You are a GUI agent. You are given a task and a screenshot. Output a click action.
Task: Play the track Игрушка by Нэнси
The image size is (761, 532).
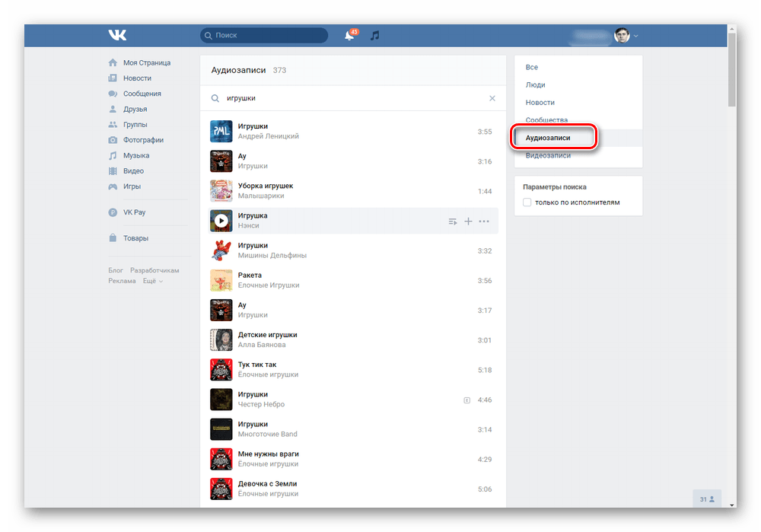[x=221, y=221]
